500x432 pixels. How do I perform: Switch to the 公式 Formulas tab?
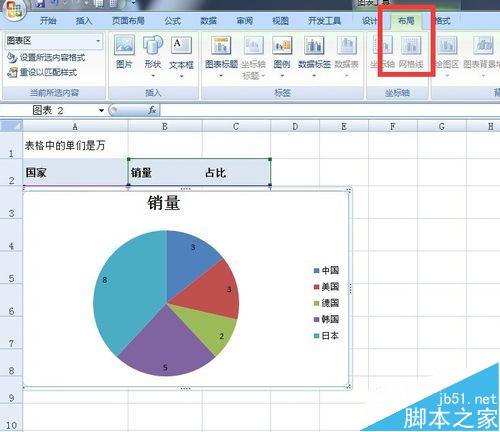tap(173, 21)
